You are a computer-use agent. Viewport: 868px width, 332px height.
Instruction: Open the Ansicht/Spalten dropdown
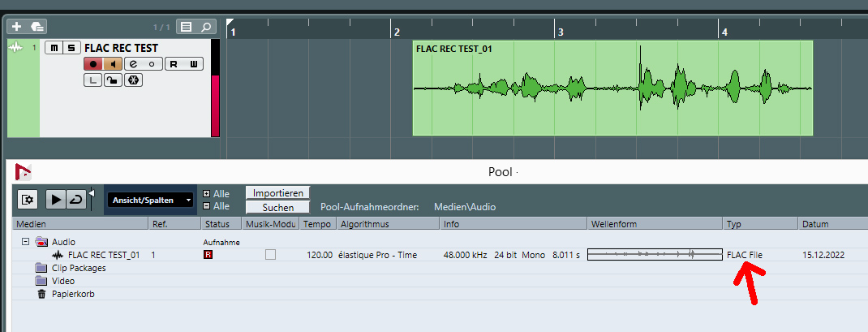(x=151, y=199)
